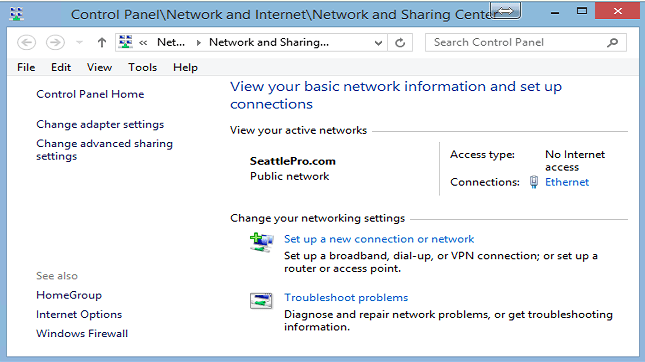The height and width of the screenshot is (362, 645).
Task: Focus the Search Control Panel field
Action: [x=526, y=42]
